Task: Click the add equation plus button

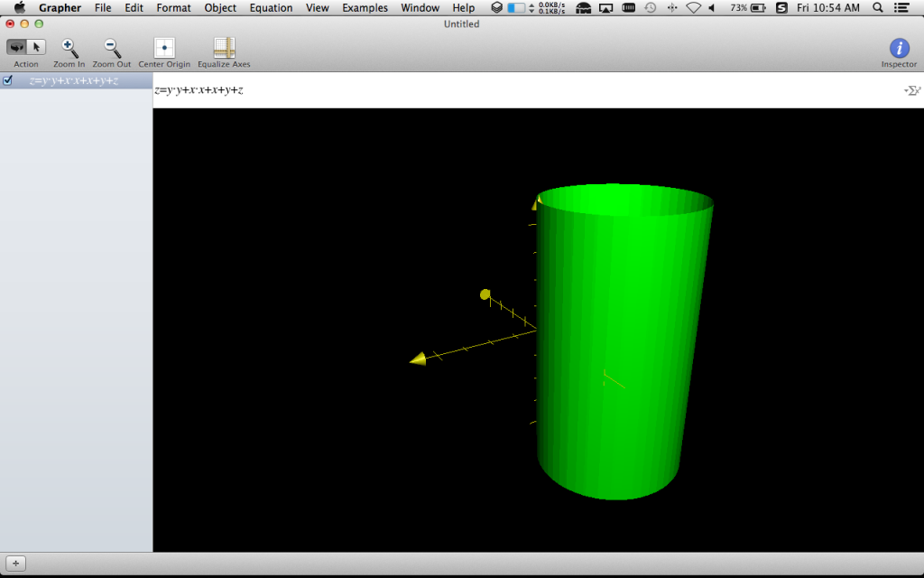Action: click(15, 564)
